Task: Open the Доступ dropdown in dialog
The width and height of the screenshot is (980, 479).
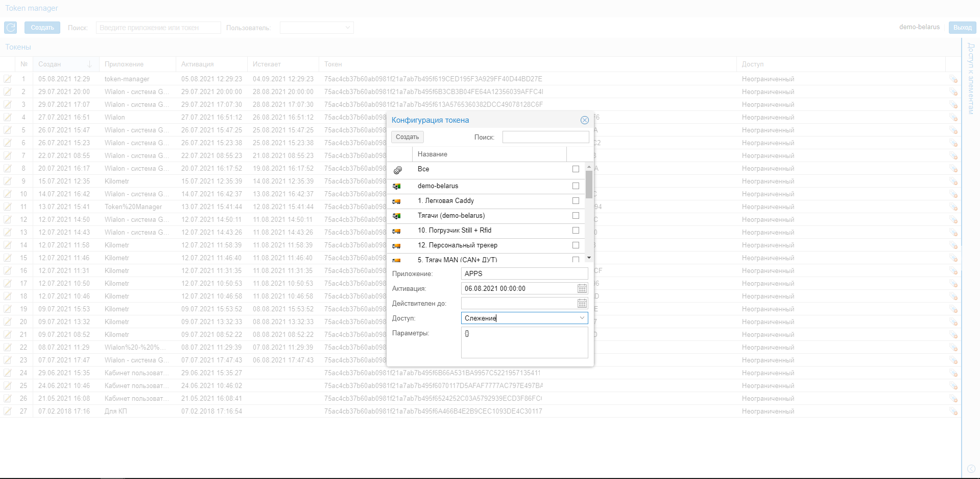Action: point(582,318)
